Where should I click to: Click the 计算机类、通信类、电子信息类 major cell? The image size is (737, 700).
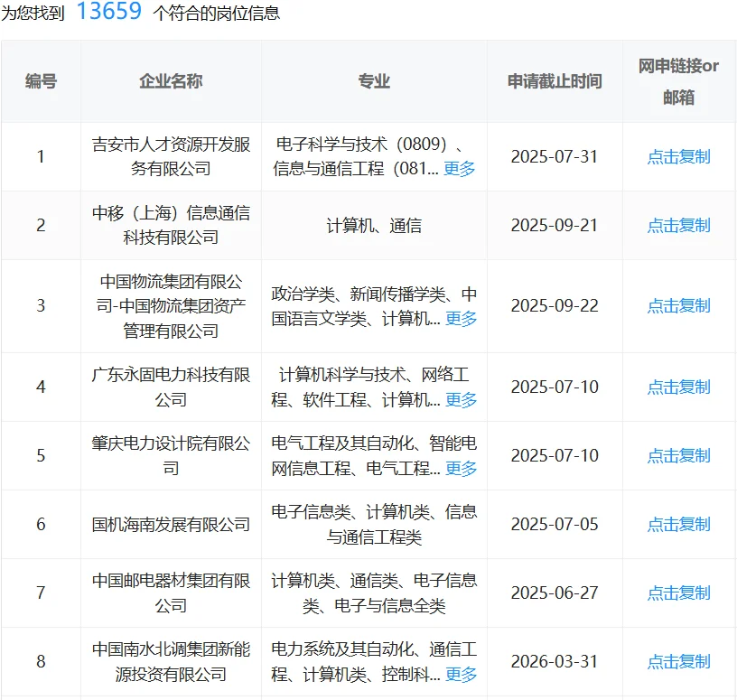[x=374, y=593]
